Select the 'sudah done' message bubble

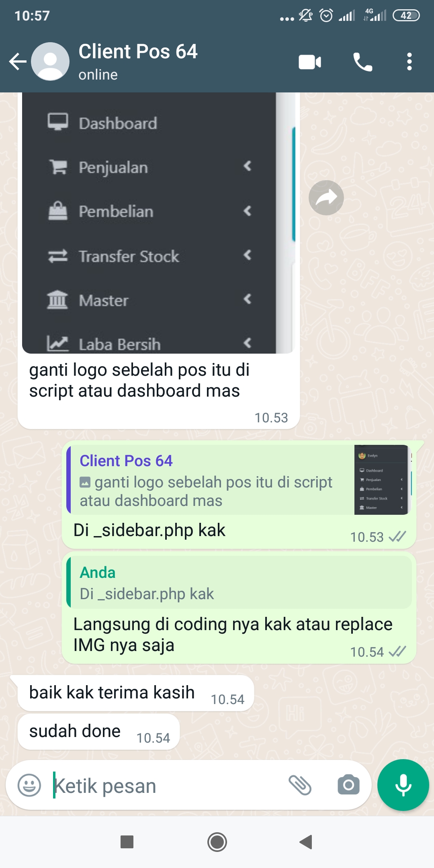click(x=98, y=732)
